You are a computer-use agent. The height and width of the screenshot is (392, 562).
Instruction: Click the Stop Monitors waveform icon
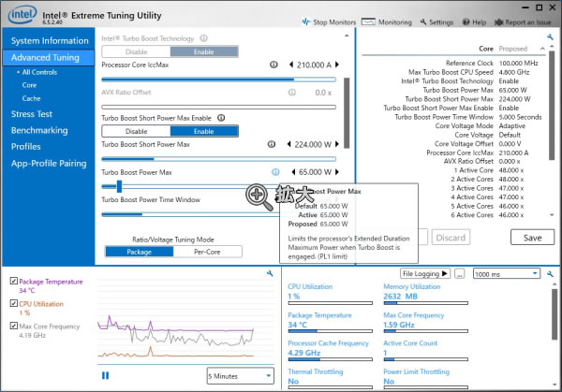point(305,22)
